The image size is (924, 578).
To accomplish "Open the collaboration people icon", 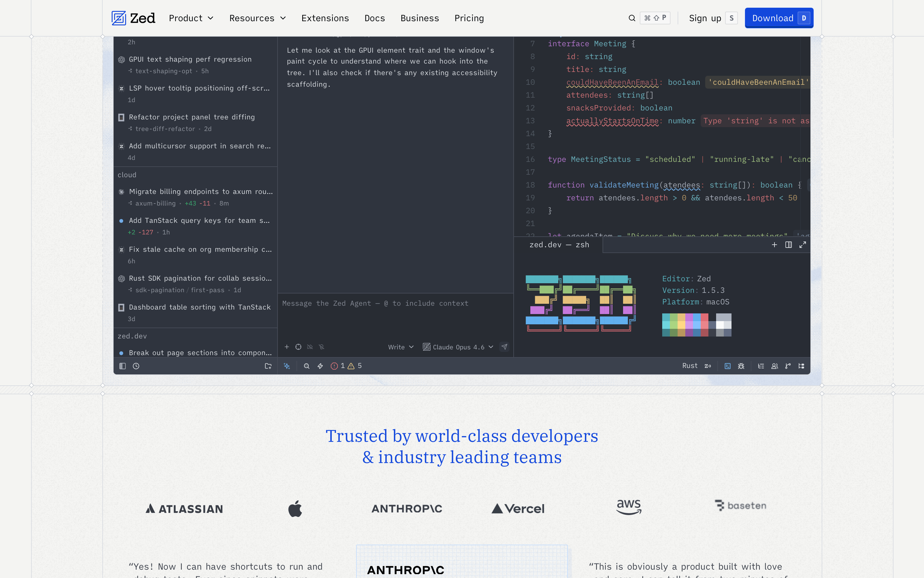I will tap(774, 366).
